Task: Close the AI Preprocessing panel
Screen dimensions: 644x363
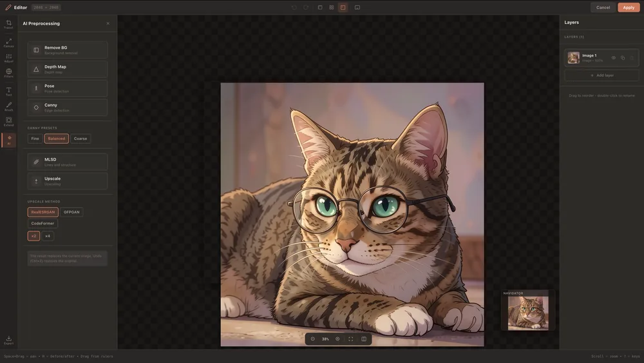Action: [x=108, y=23]
